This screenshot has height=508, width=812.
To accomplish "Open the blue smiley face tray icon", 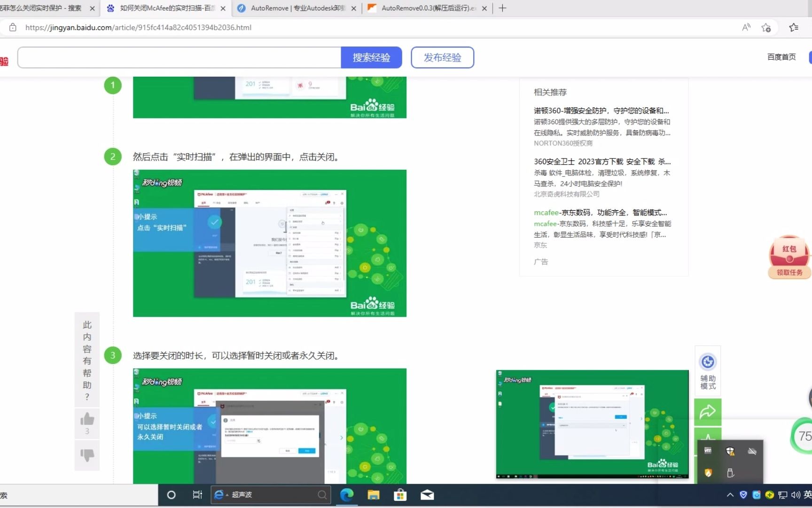I will point(756,495).
